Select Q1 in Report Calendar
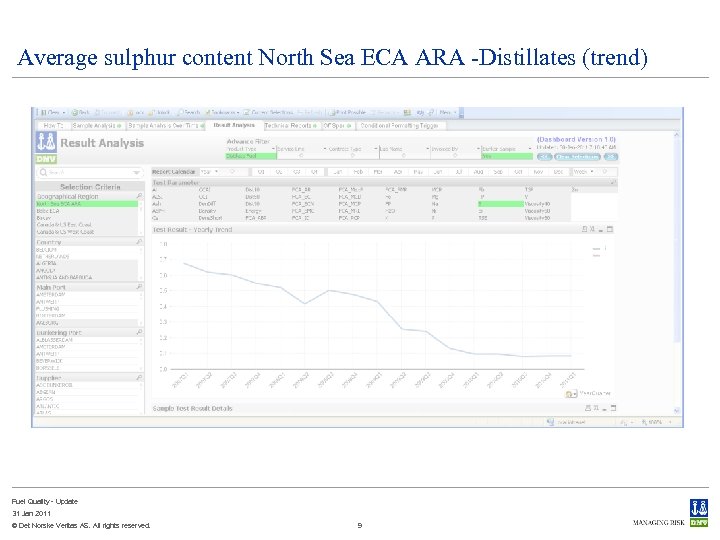The image size is (720, 540). (x=261, y=172)
